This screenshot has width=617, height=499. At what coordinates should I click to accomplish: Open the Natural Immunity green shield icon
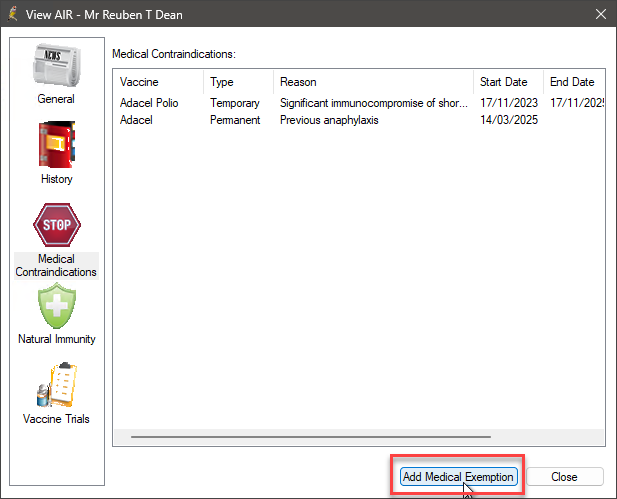(56, 306)
